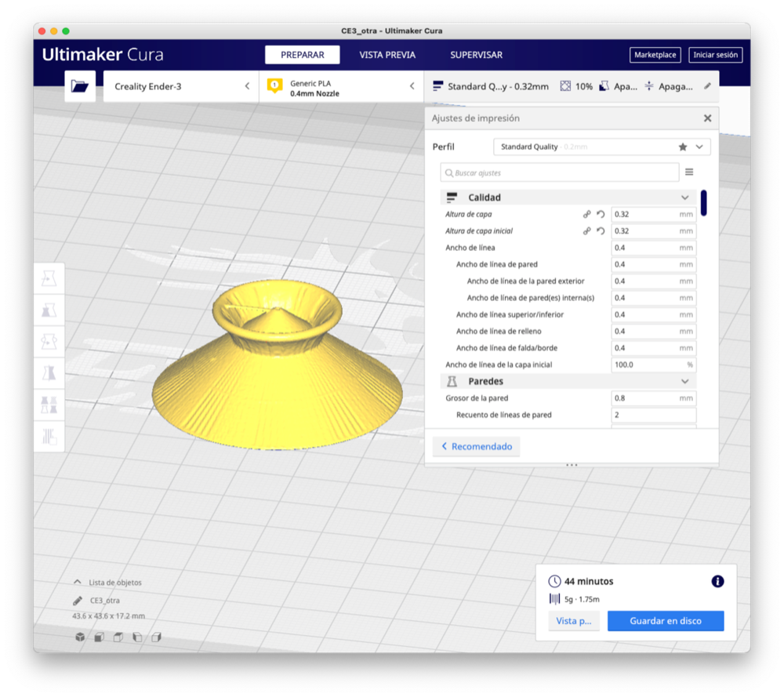Viewport: 784px width, 697px height.
Task: Open the Marketplace
Action: tap(655, 55)
